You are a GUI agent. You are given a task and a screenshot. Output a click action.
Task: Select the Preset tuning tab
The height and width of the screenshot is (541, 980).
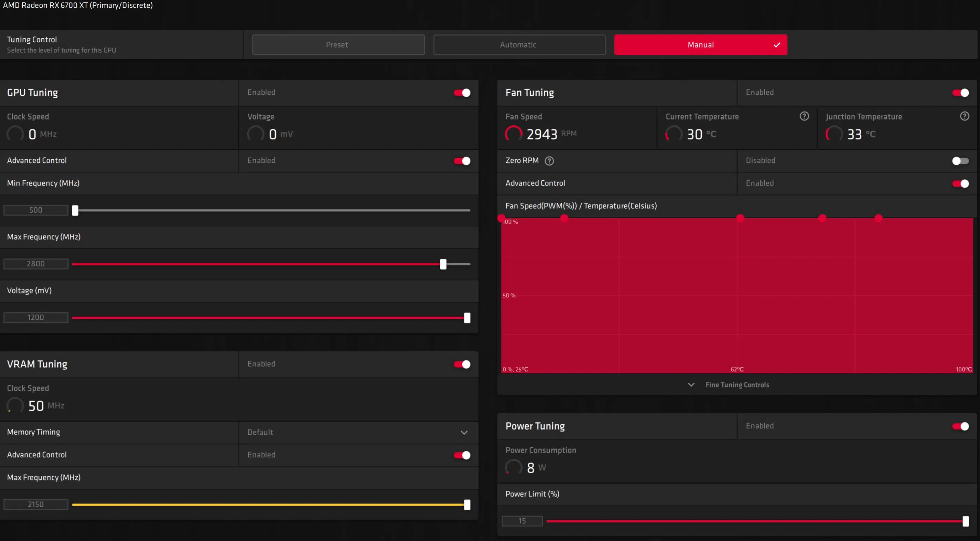[337, 44]
